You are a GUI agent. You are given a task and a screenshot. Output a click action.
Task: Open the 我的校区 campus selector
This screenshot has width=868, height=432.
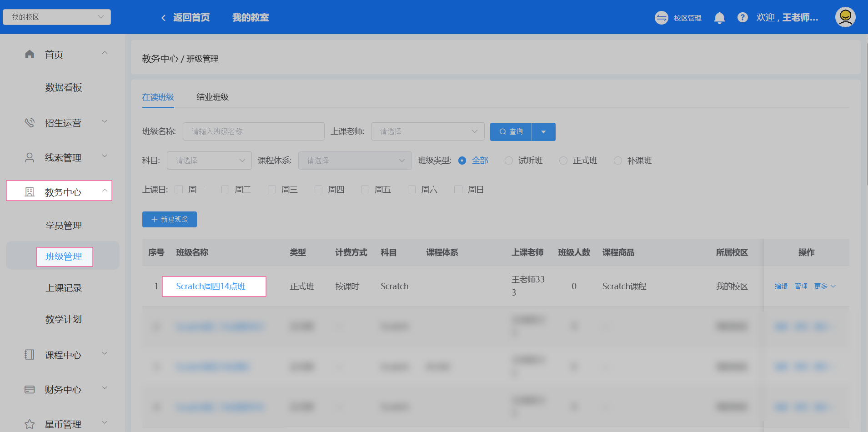pyautogui.click(x=57, y=17)
